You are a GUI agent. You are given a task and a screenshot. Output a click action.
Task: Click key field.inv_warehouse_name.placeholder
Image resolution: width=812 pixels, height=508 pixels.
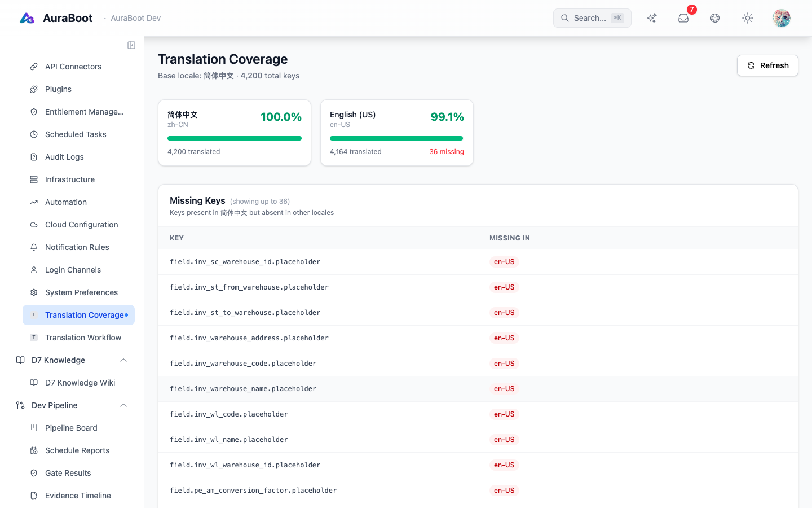pos(243,389)
